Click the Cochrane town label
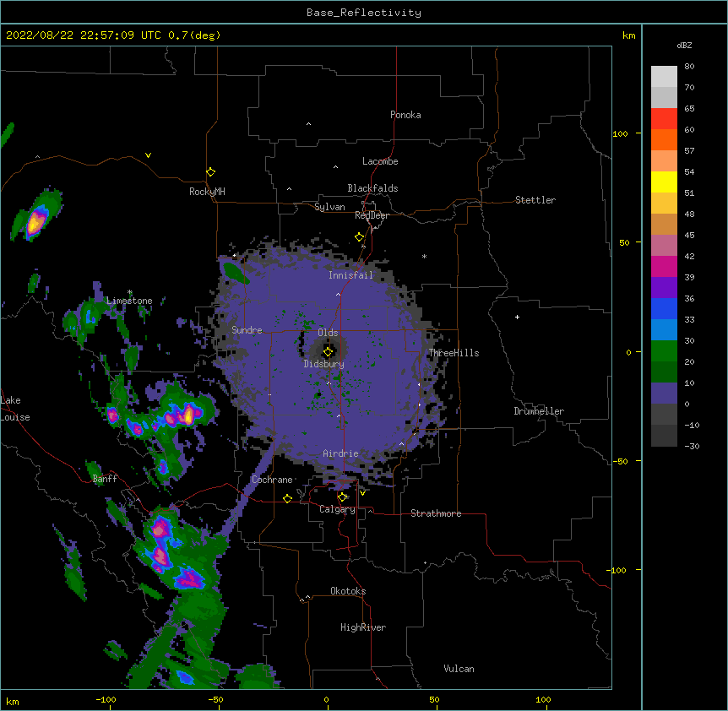This screenshot has width=728, height=711. tap(272, 480)
